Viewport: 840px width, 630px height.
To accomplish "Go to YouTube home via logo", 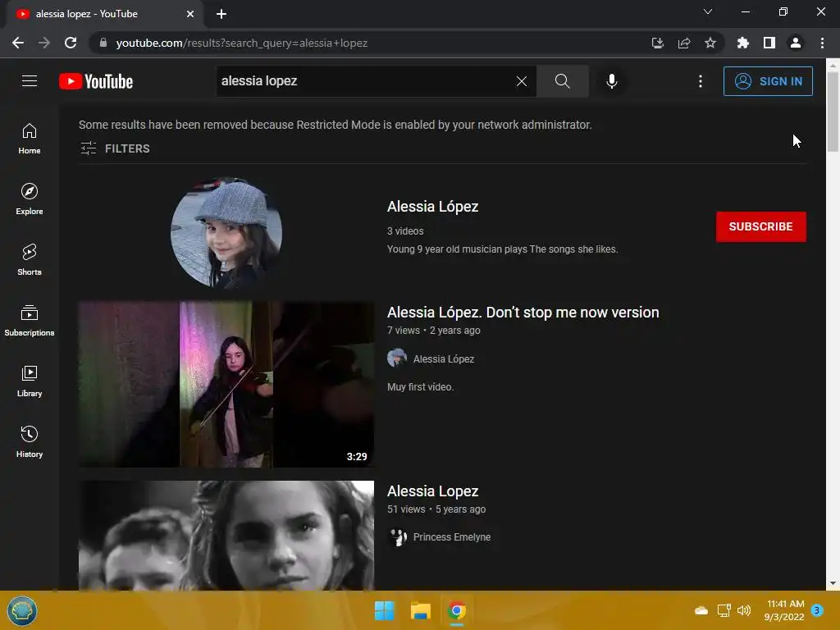I will (x=96, y=81).
